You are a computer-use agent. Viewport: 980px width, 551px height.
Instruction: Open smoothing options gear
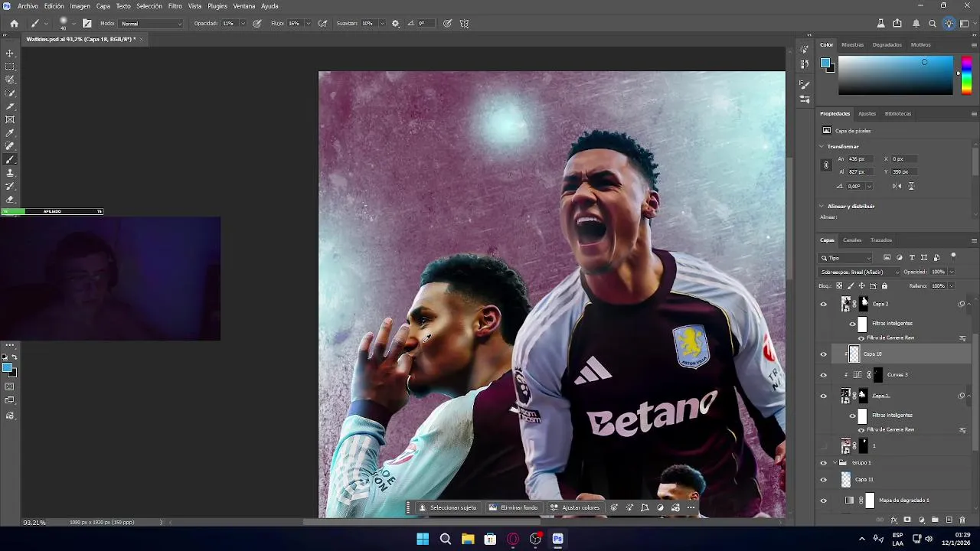click(x=395, y=24)
